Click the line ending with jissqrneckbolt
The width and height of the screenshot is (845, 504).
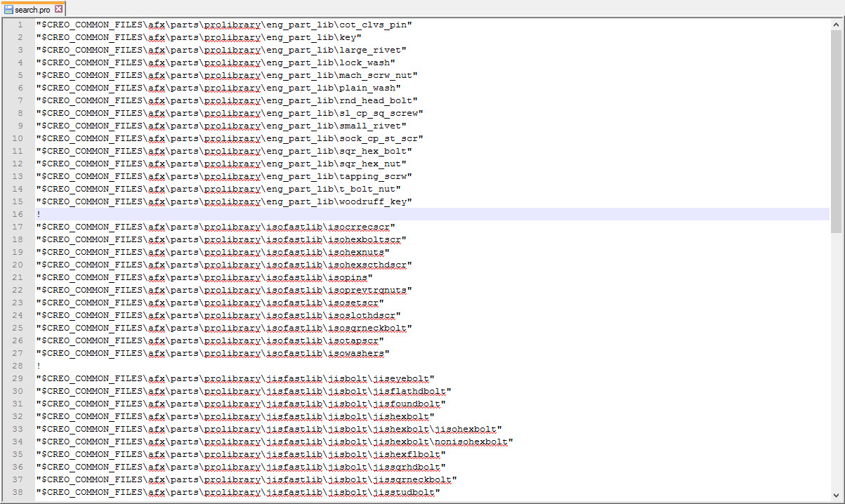[x=247, y=479]
